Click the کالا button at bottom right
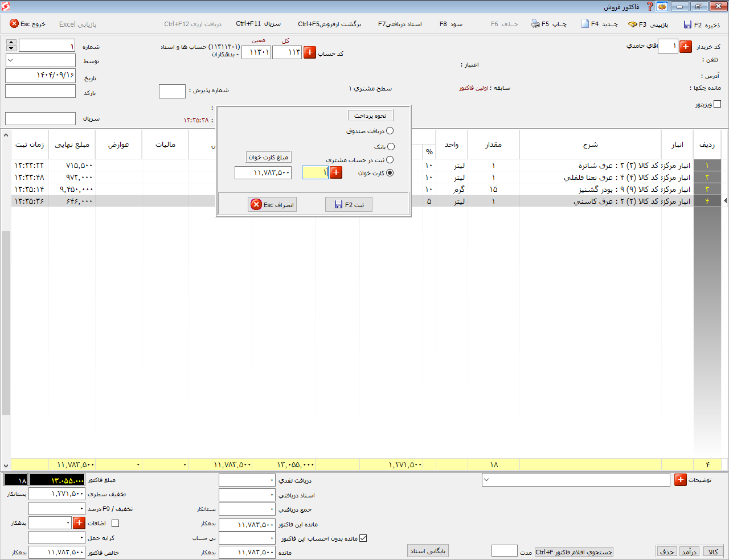 [713, 552]
